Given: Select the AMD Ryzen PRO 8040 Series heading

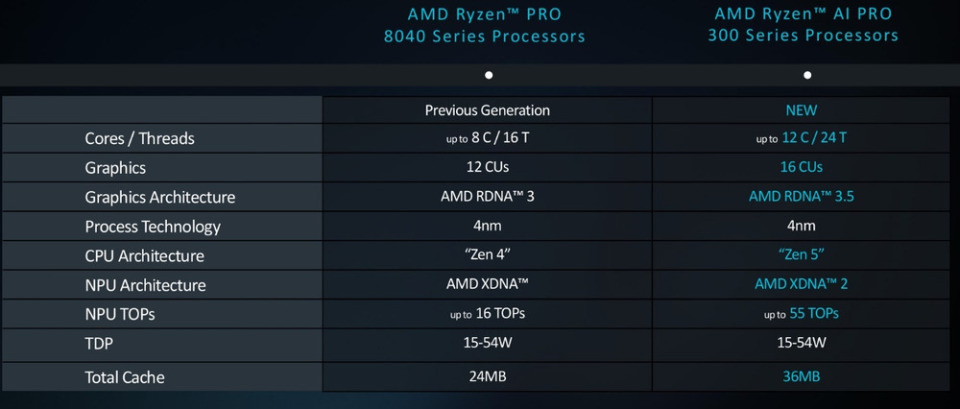Looking at the screenshot, I should pyautogui.click(x=485, y=25).
